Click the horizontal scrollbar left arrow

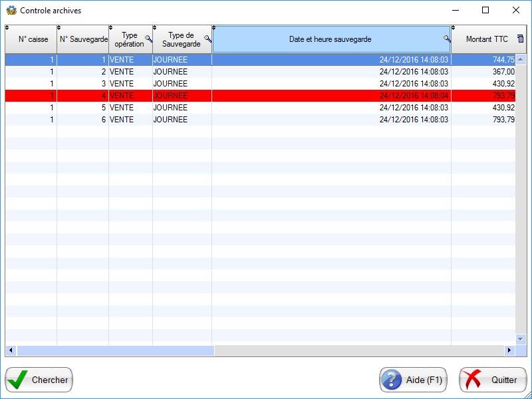[11, 350]
